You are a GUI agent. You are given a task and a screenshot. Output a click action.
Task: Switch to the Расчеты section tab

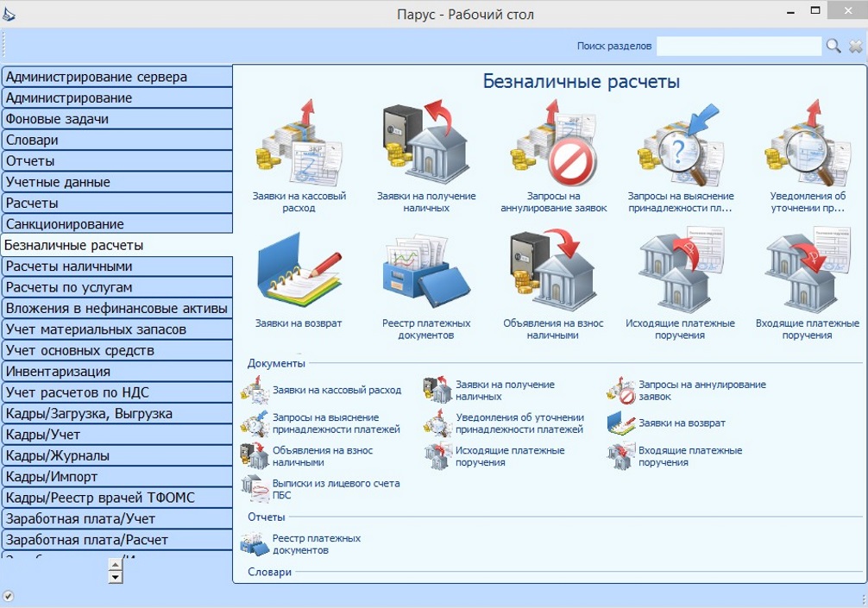click(116, 203)
